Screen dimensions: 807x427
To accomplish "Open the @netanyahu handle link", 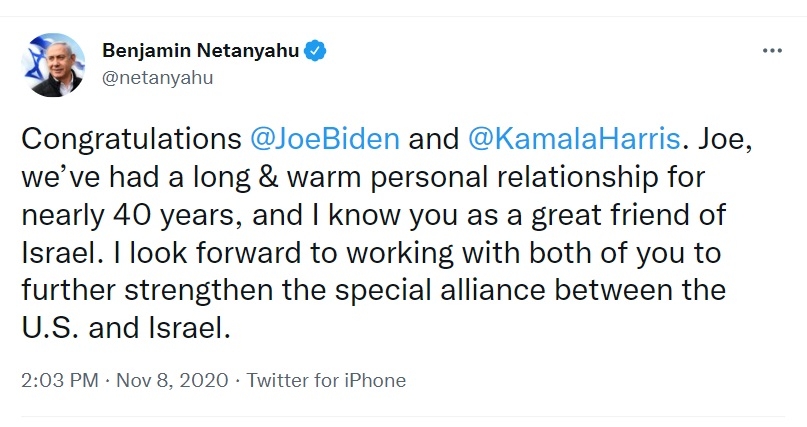I will click(x=157, y=76).
